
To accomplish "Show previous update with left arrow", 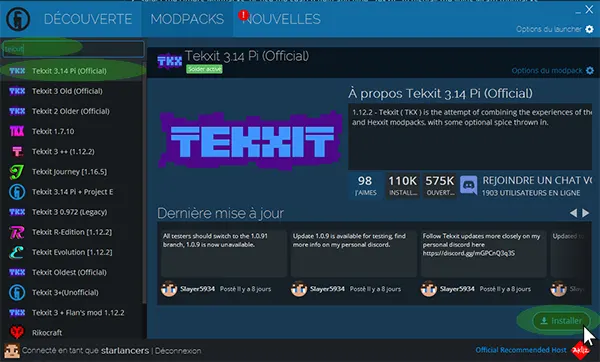I will click(x=573, y=213).
